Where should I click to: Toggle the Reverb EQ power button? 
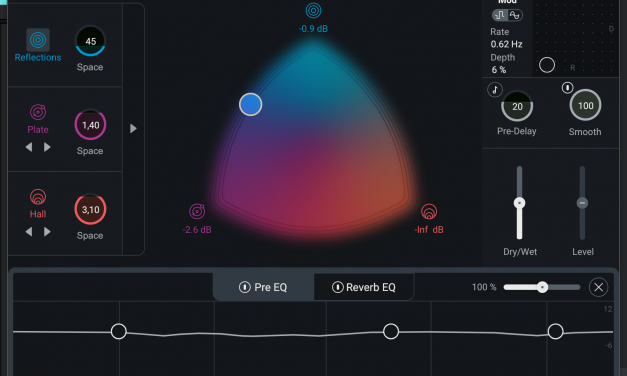337,287
